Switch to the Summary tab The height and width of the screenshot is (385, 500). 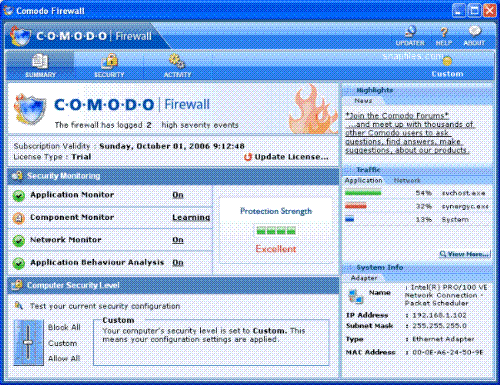pyautogui.click(x=40, y=66)
